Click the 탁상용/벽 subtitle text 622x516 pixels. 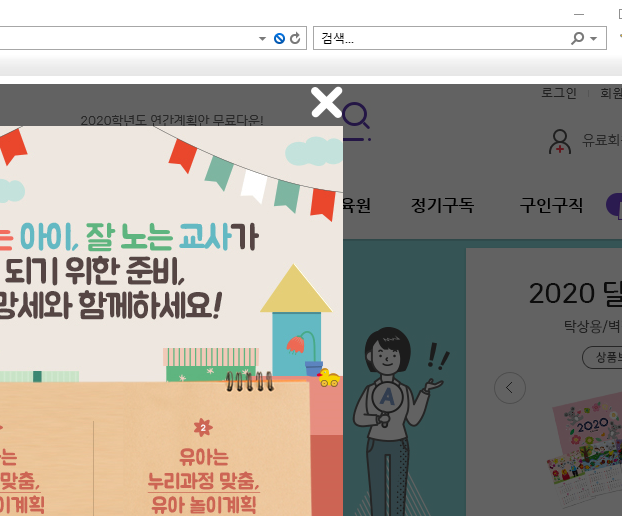pyautogui.click(x=593, y=326)
